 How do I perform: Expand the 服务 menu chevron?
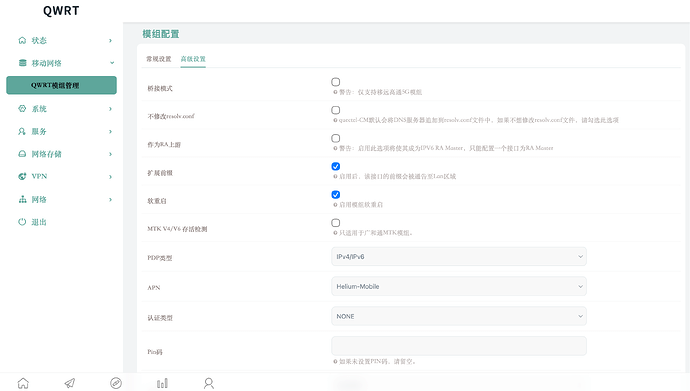click(x=110, y=132)
